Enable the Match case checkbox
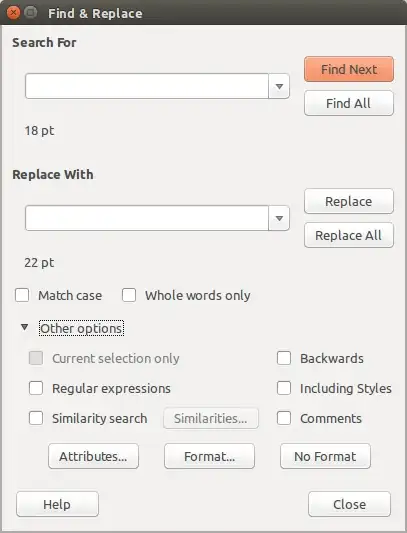Screen dimensions: 407x533 (22, 295)
